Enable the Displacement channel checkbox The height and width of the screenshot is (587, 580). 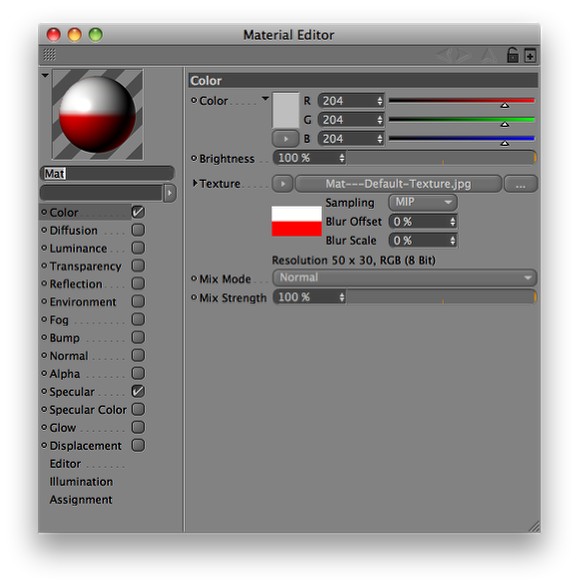pos(138,445)
